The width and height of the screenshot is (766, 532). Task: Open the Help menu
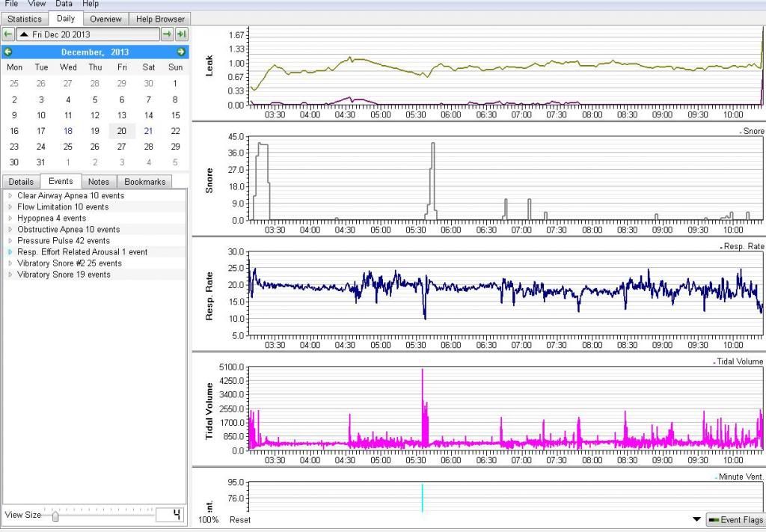tap(91, 4)
